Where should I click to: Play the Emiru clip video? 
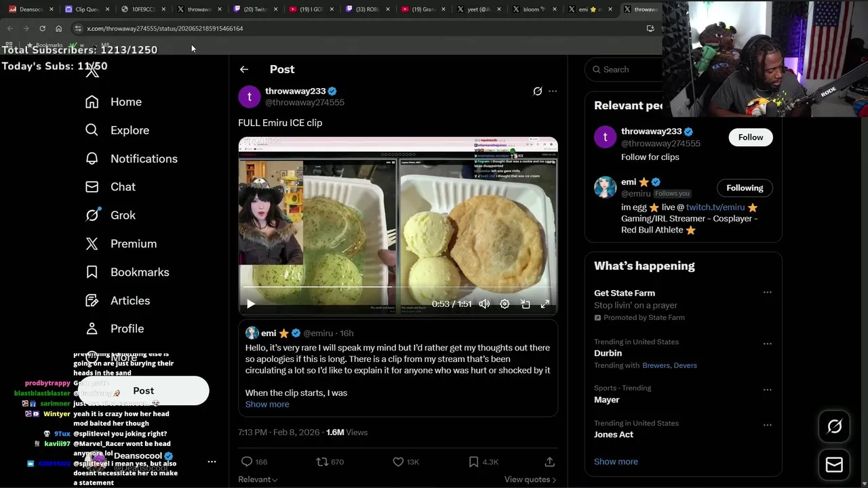tap(251, 304)
